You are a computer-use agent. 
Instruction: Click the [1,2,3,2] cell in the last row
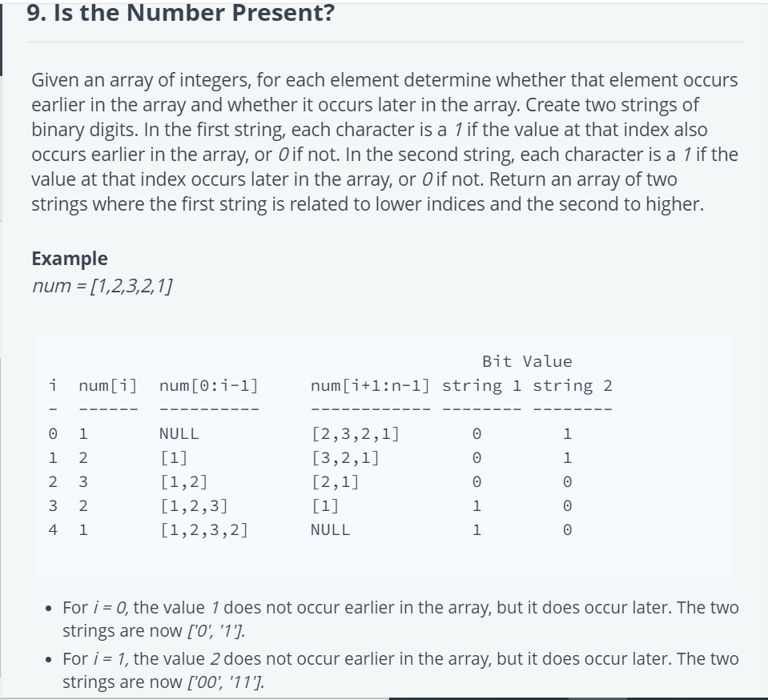[203, 529]
